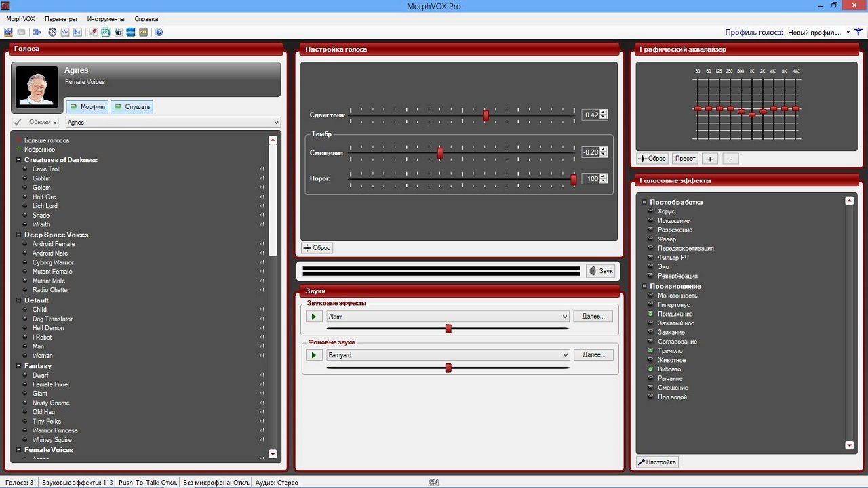This screenshot has height=488, width=868.
Task: Open the Инструменты menu
Action: coord(106,19)
